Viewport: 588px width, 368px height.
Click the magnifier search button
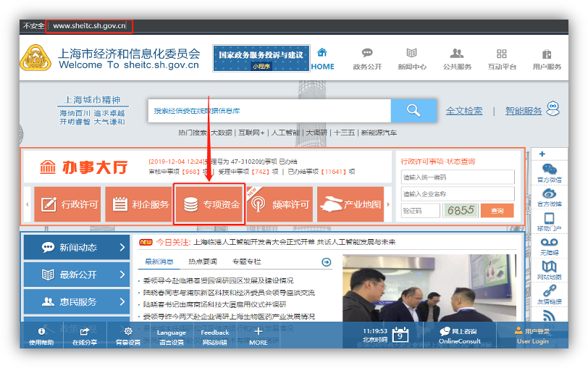(413, 111)
